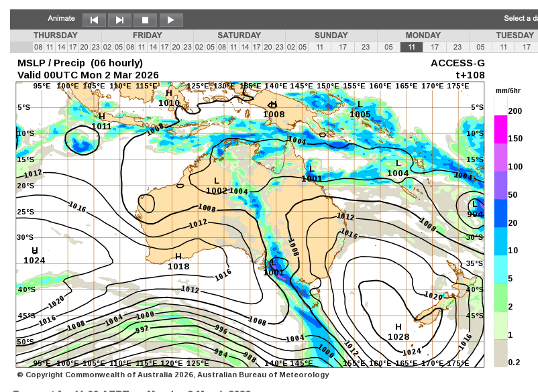Select Monday's 23 time step
Image resolution: width=538 pixels, height=392 pixels.
pyautogui.click(x=458, y=47)
